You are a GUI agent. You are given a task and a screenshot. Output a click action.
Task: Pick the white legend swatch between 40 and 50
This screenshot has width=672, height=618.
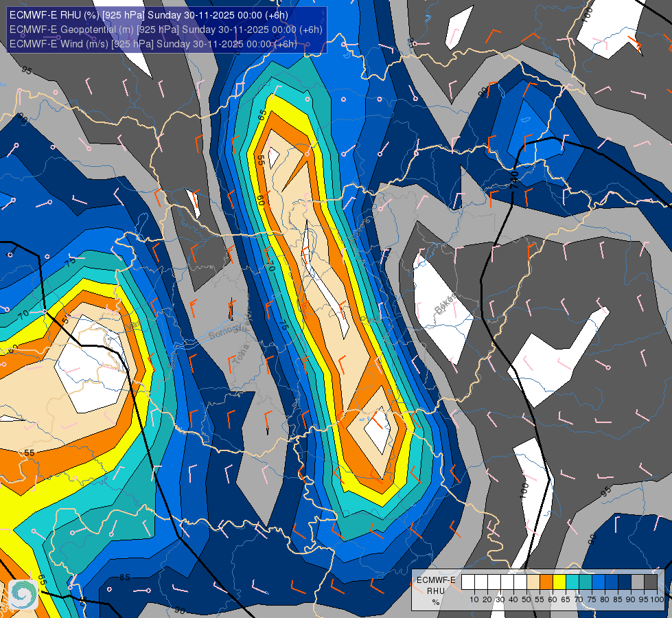(520, 582)
